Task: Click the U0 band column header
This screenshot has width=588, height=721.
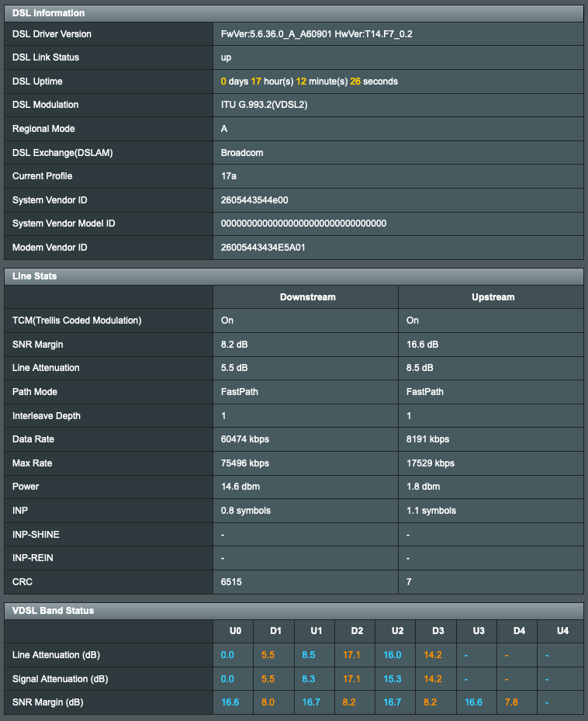Action: click(x=234, y=631)
